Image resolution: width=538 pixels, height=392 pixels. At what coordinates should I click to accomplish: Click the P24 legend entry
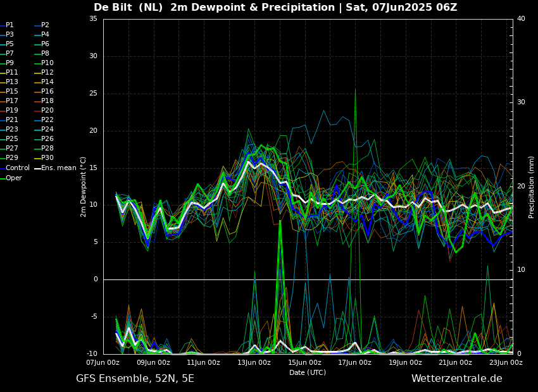47,130
